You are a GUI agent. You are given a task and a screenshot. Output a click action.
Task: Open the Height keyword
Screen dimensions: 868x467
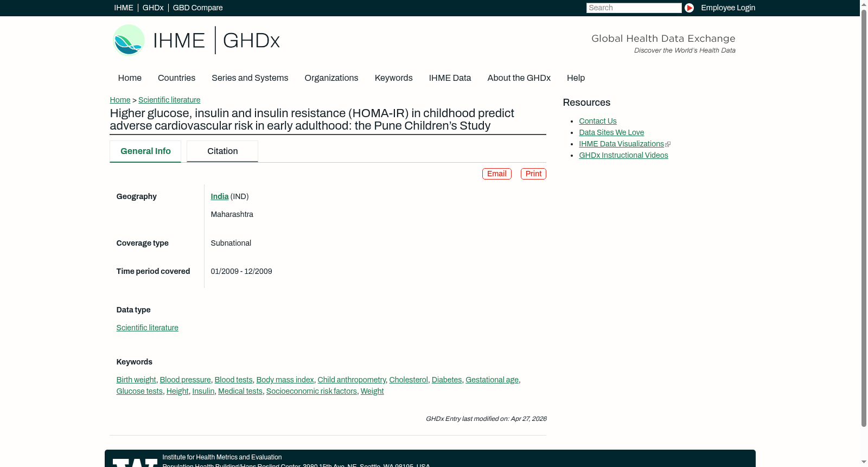point(177,391)
